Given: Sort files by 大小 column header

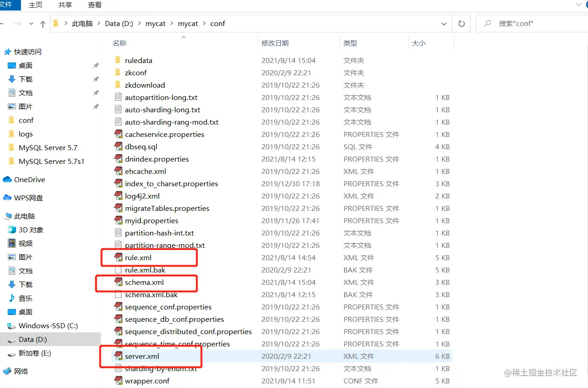Looking at the screenshot, I should click(x=419, y=43).
